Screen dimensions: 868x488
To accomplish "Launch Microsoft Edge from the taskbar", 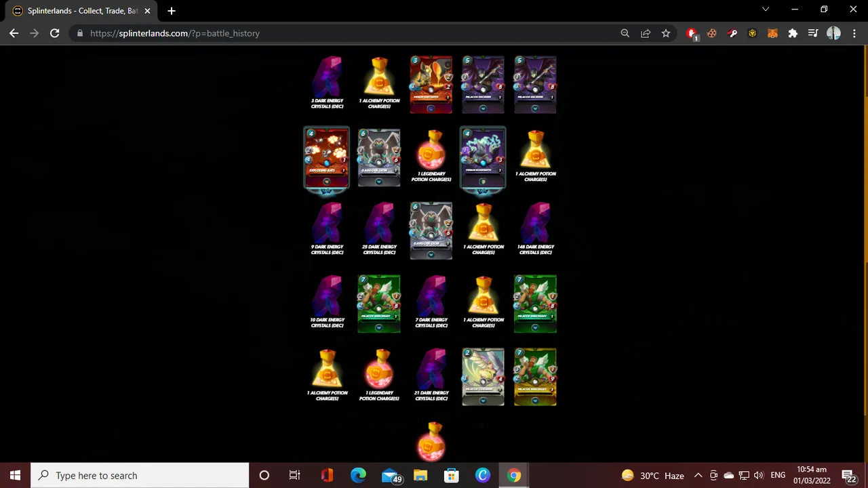I will (358, 475).
